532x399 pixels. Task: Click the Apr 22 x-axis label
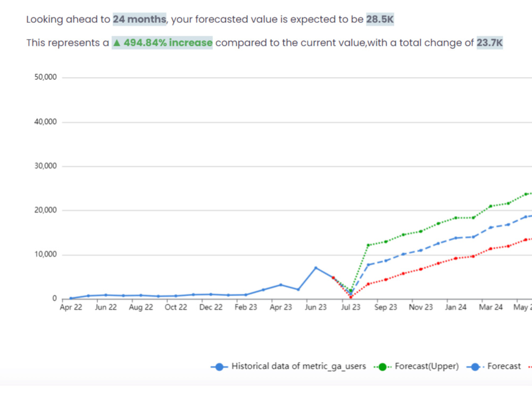tap(71, 307)
